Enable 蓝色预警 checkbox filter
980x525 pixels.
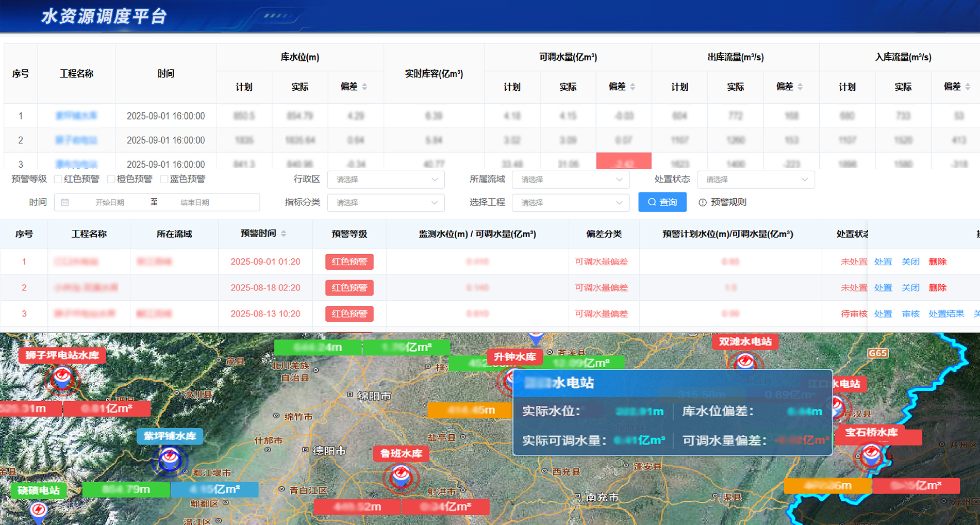click(x=164, y=179)
